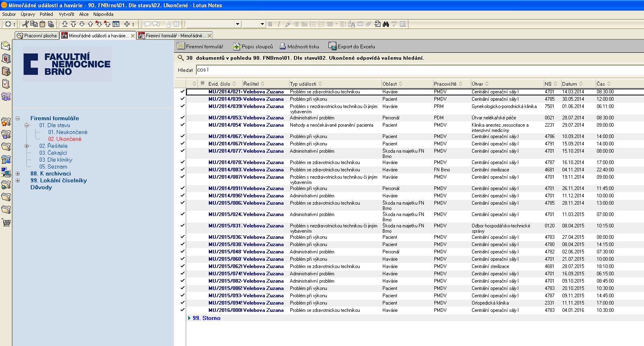Click the Paste clipboard toolbar icon

[42, 24]
